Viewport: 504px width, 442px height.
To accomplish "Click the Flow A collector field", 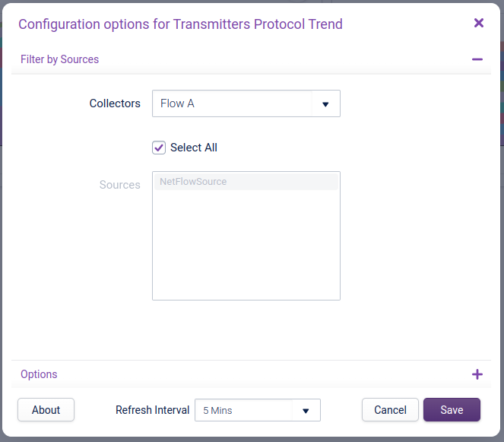I will click(232, 103).
